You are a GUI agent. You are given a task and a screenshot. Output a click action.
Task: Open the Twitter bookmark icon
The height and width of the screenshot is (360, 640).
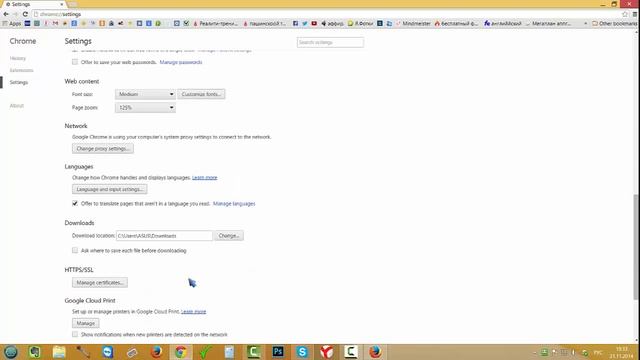coord(304,24)
